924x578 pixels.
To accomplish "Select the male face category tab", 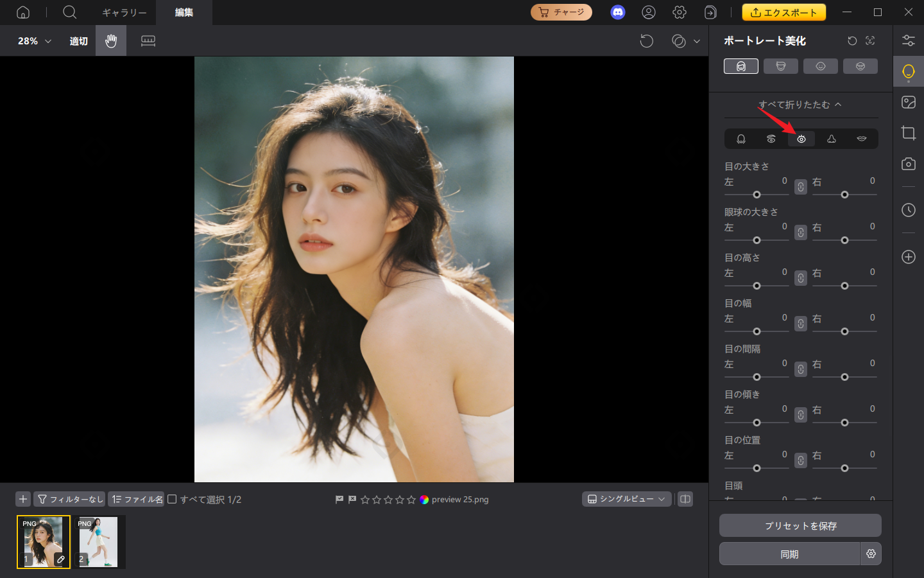I will pos(781,66).
